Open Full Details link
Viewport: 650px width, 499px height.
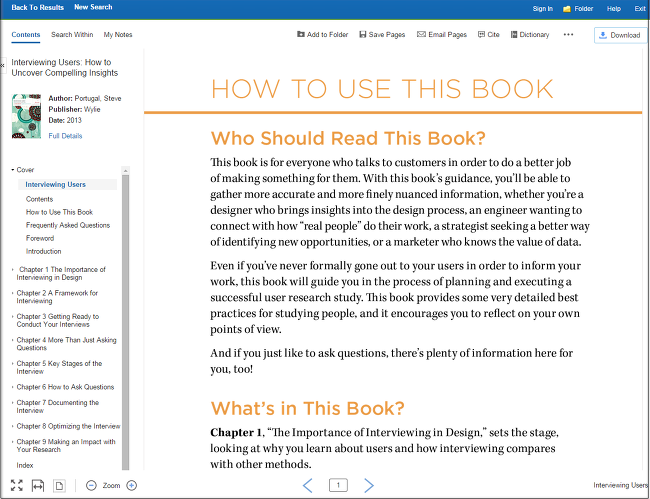[65, 136]
